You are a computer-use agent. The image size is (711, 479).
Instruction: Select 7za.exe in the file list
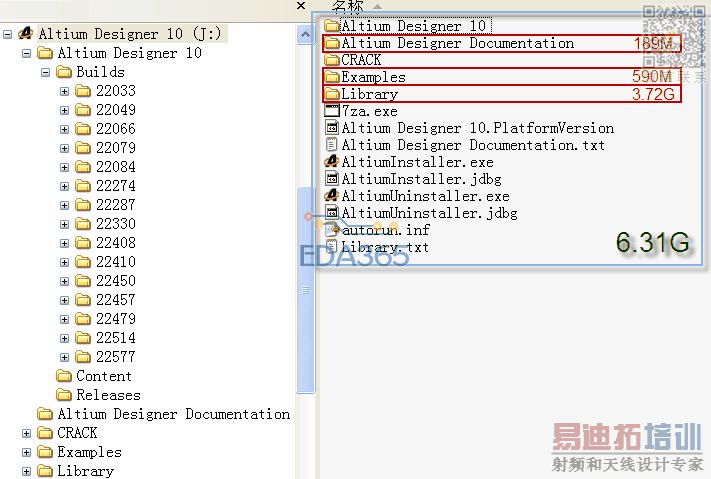coord(370,111)
